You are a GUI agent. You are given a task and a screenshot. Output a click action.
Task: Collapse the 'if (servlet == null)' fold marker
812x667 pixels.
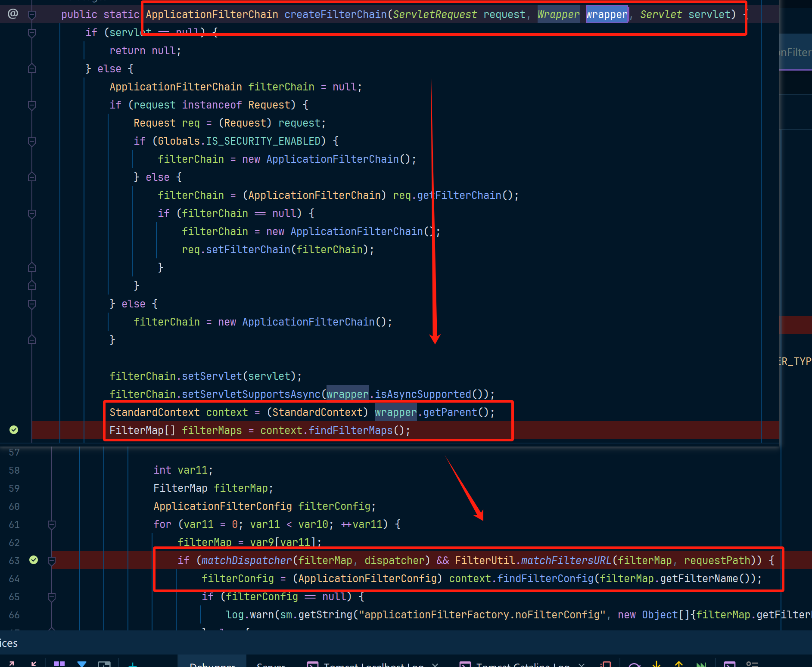click(x=32, y=33)
